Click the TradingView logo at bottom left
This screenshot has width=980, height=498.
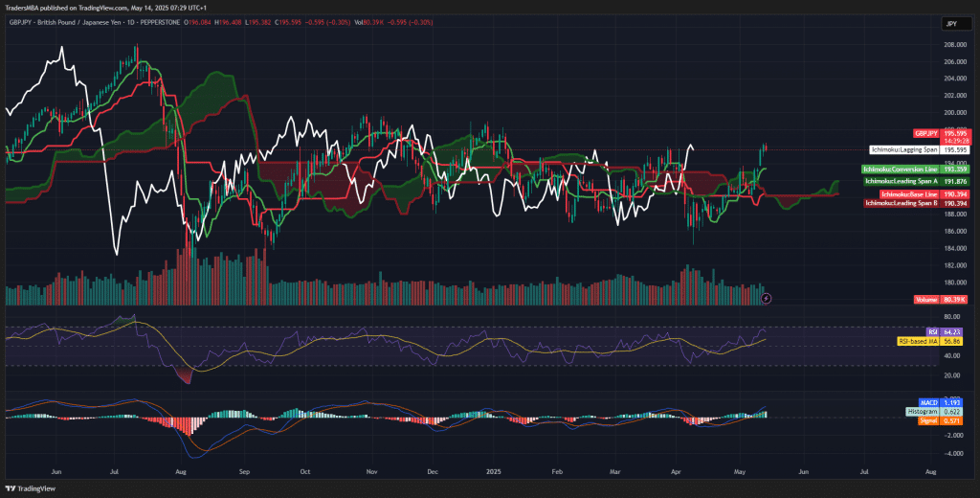click(x=29, y=488)
